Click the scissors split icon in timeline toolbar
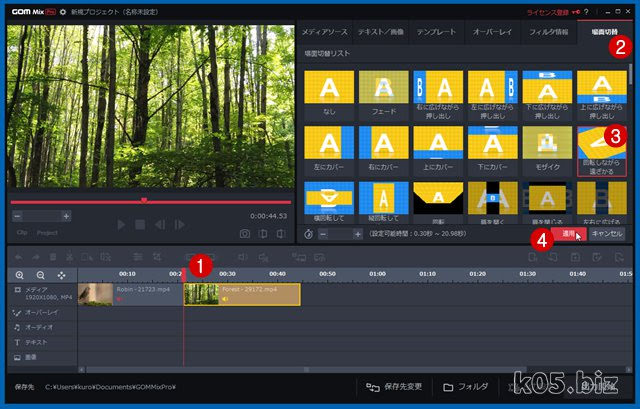This screenshot has height=409, width=640. tap(70, 257)
